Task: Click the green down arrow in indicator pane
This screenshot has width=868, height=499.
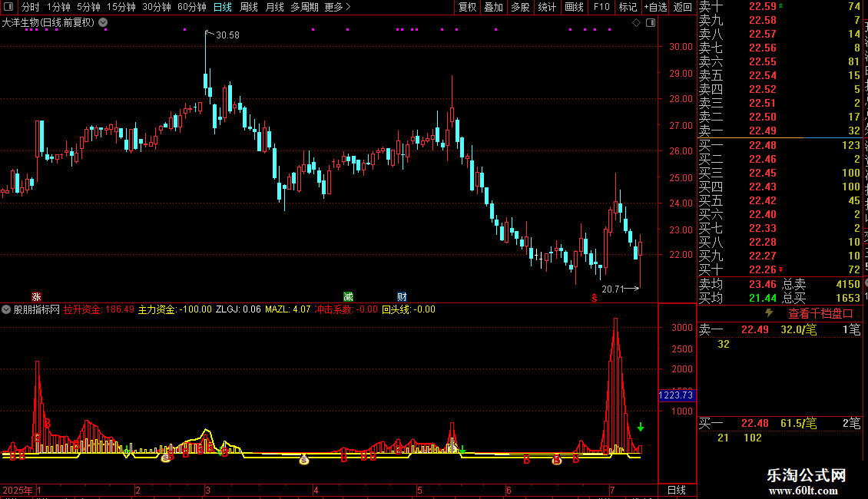Action: [641, 427]
